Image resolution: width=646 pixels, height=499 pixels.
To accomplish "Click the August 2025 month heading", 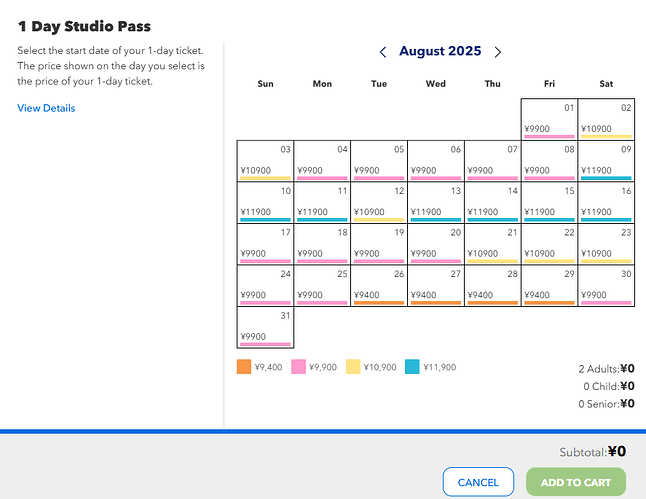I will [440, 51].
